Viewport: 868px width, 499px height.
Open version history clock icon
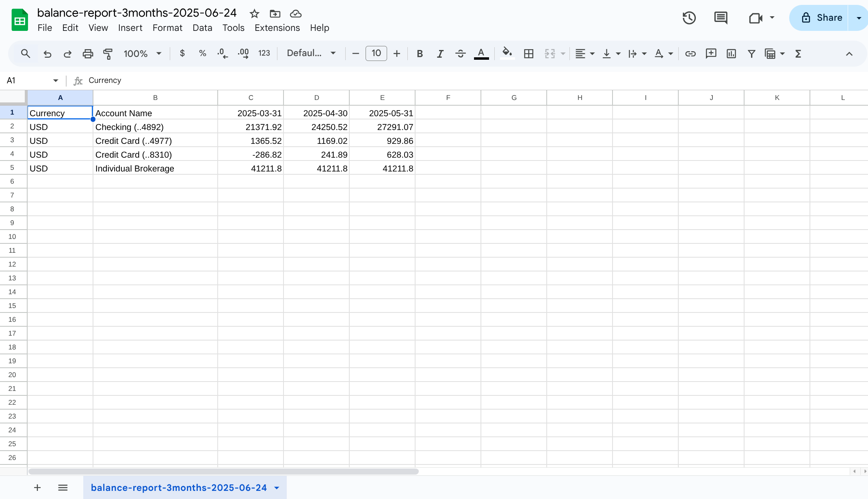tap(689, 18)
